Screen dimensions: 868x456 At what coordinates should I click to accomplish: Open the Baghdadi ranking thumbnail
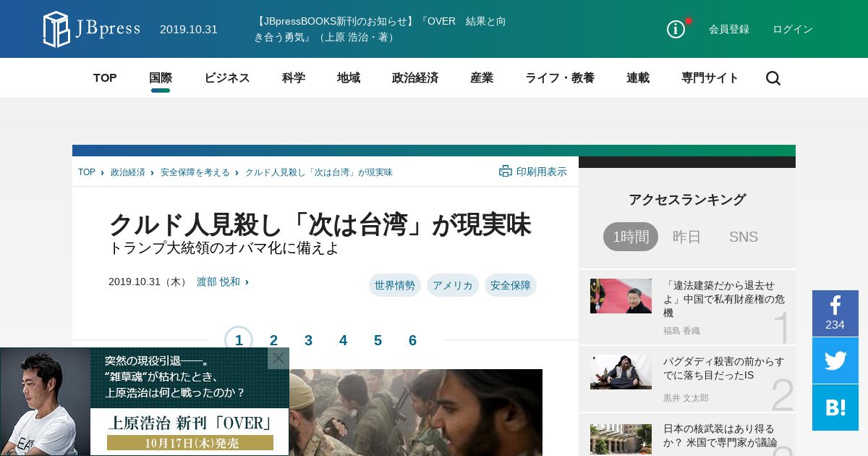tap(621, 372)
